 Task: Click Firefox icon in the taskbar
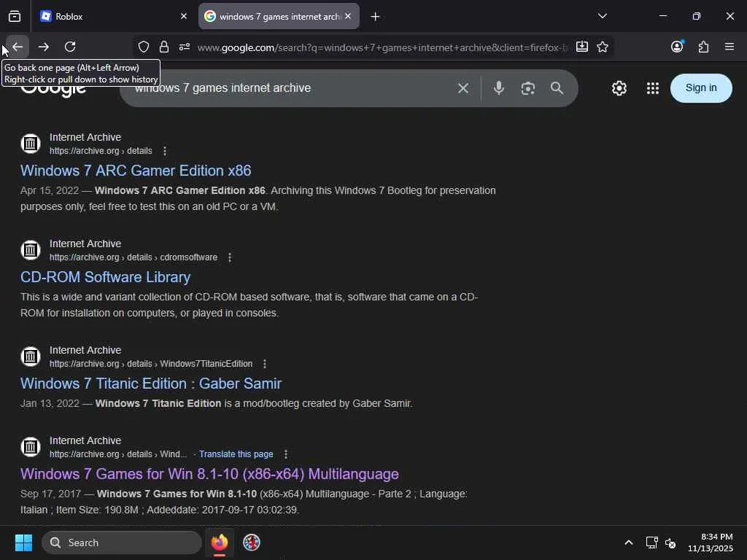[220, 542]
